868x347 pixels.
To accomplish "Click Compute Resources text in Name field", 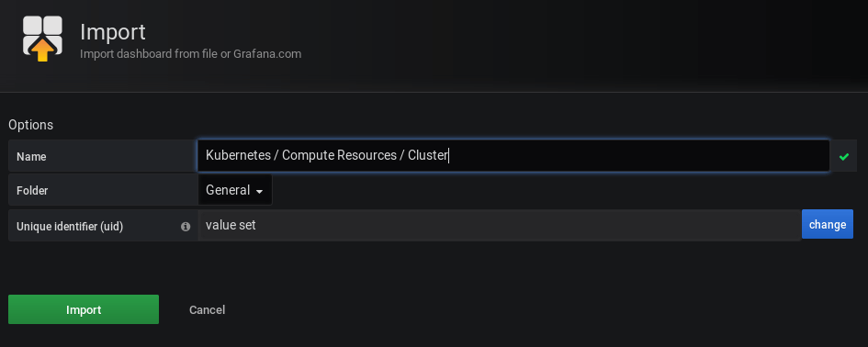I will coord(339,155).
